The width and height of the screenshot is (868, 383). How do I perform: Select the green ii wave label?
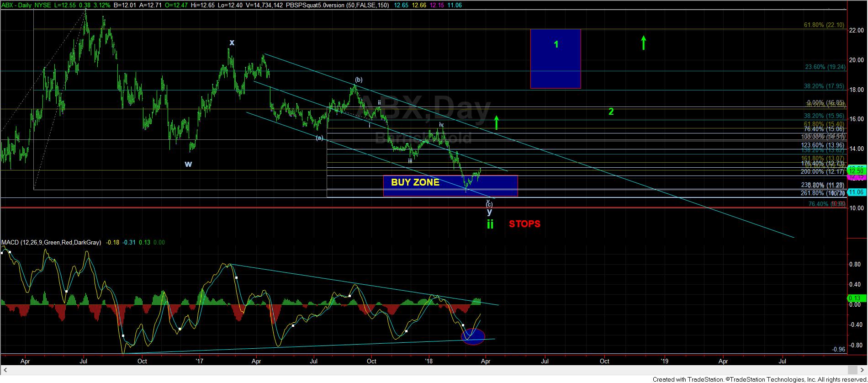coord(490,224)
